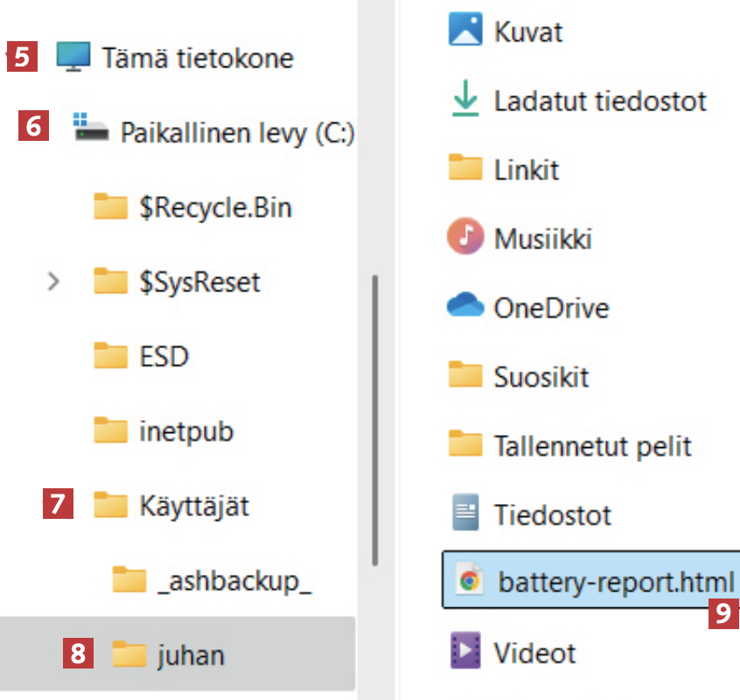Open the Musiikki music note icon
Image resolution: width=740 pixels, height=700 pixels.
pyautogui.click(x=465, y=237)
